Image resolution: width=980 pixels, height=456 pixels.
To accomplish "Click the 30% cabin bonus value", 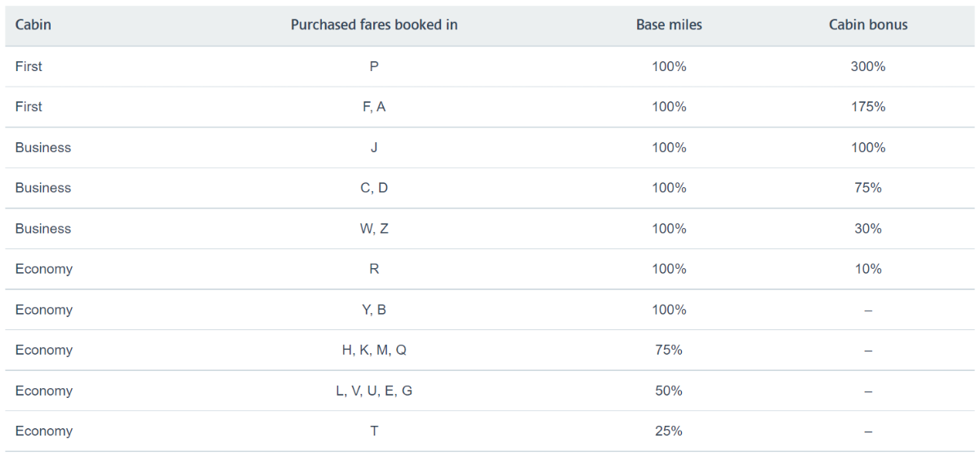I will [868, 228].
